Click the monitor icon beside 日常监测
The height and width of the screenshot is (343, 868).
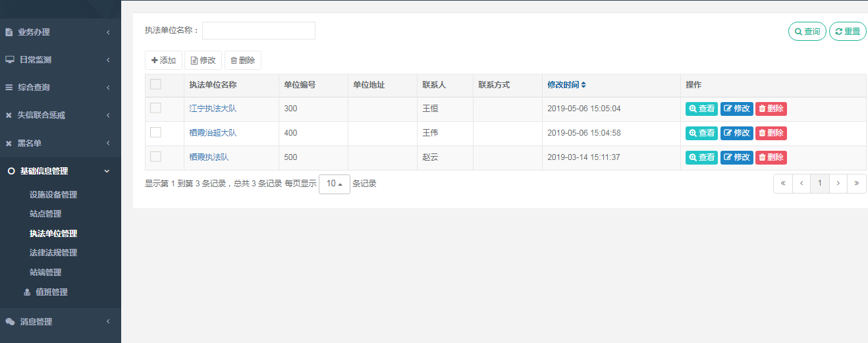coord(10,60)
